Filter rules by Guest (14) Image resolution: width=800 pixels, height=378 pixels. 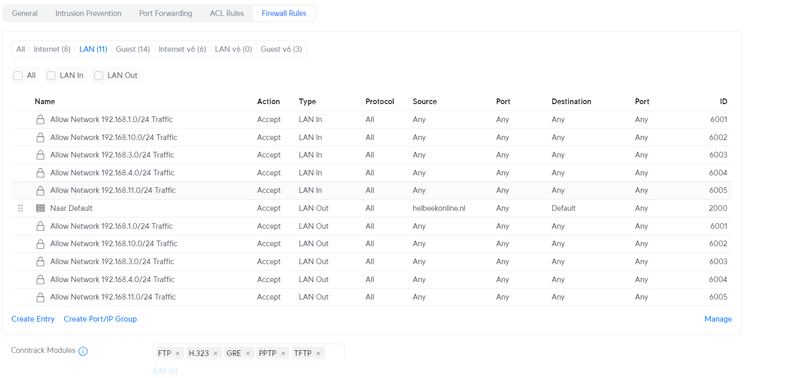point(133,49)
